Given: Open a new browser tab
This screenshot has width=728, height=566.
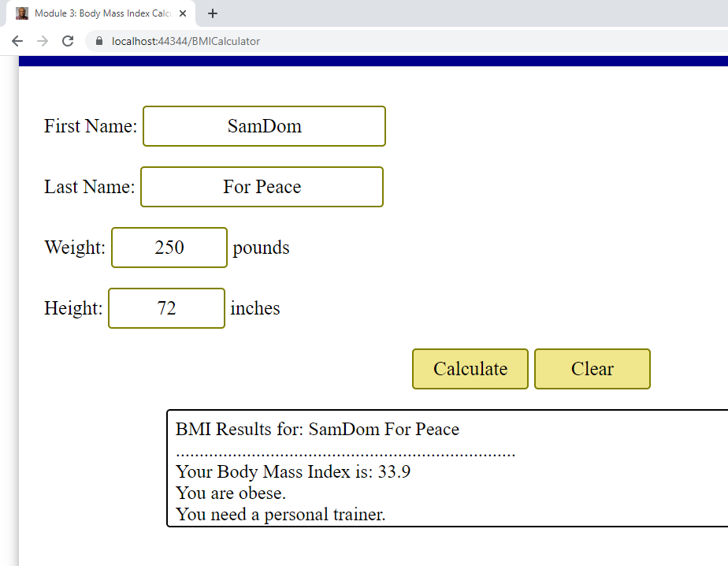Looking at the screenshot, I should 212,13.
